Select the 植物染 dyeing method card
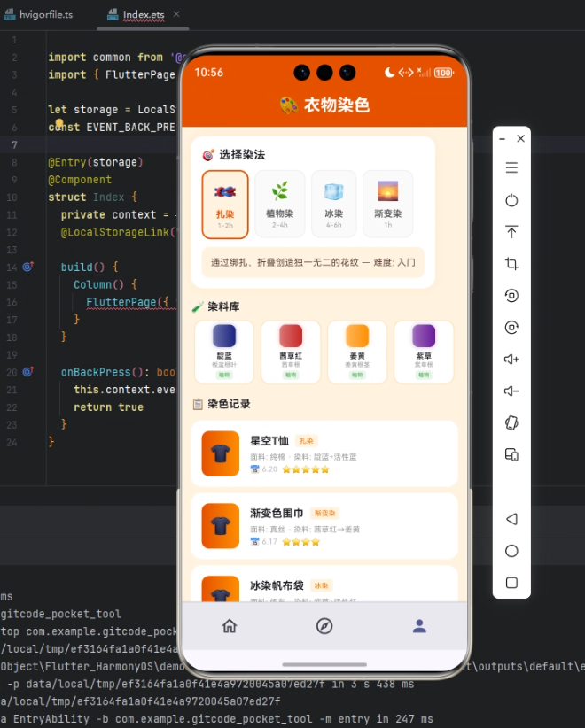Viewport: 585px width, 728px height. 280,205
